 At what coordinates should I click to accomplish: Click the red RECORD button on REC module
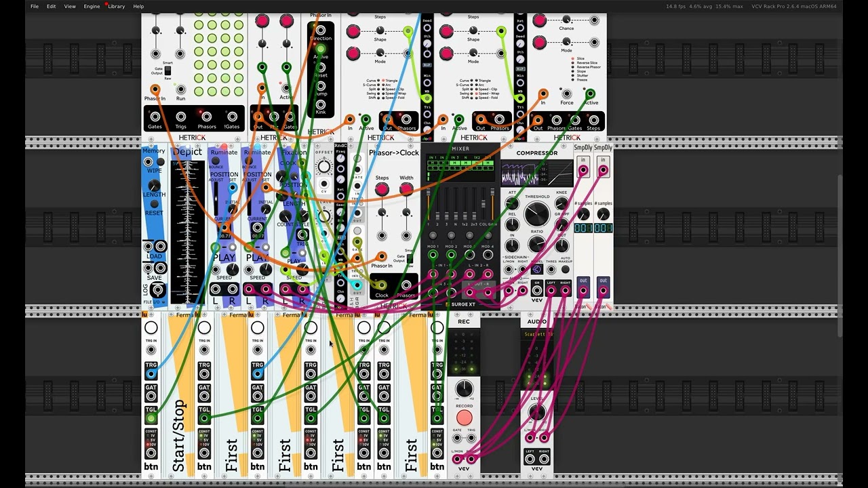tap(464, 418)
